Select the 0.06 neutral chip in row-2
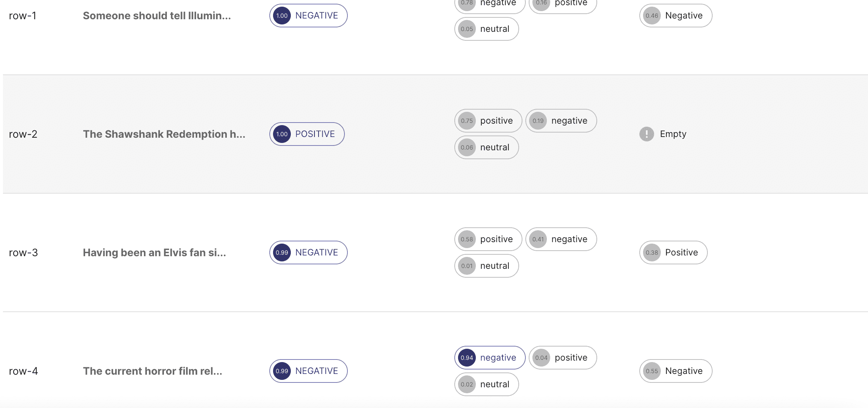The image size is (868, 408). tap(487, 147)
